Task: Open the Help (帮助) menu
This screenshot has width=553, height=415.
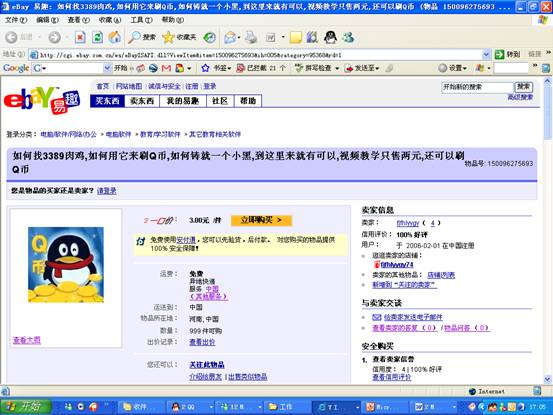Action: tap(173, 20)
